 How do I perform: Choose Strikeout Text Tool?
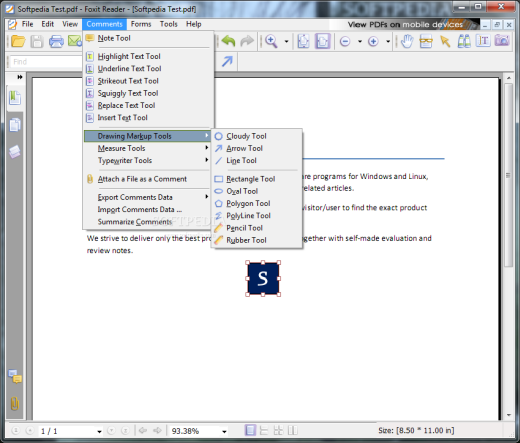[x=147, y=81]
